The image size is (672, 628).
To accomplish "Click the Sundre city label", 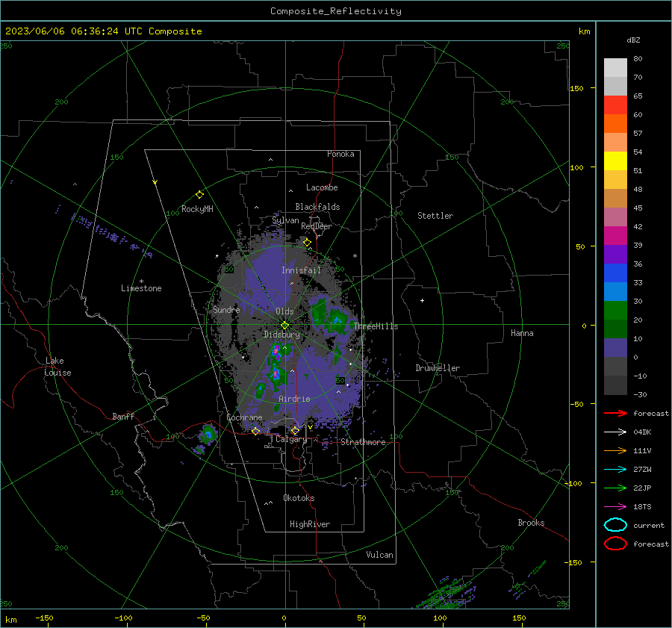I will pyautogui.click(x=226, y=309).
